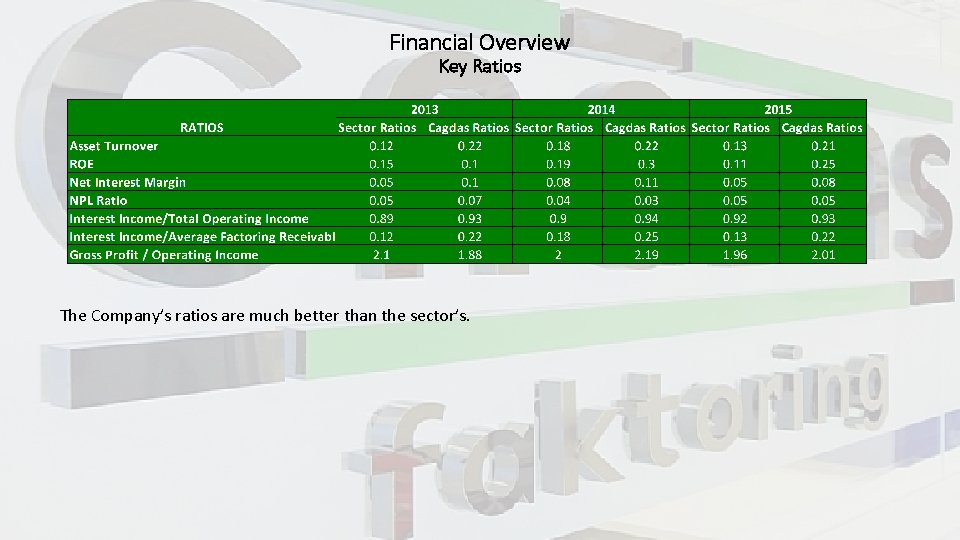Click the 'The Company's ratios are much better' sentence
The width and height of the screenshot is (960, 540).
point(264,316)
